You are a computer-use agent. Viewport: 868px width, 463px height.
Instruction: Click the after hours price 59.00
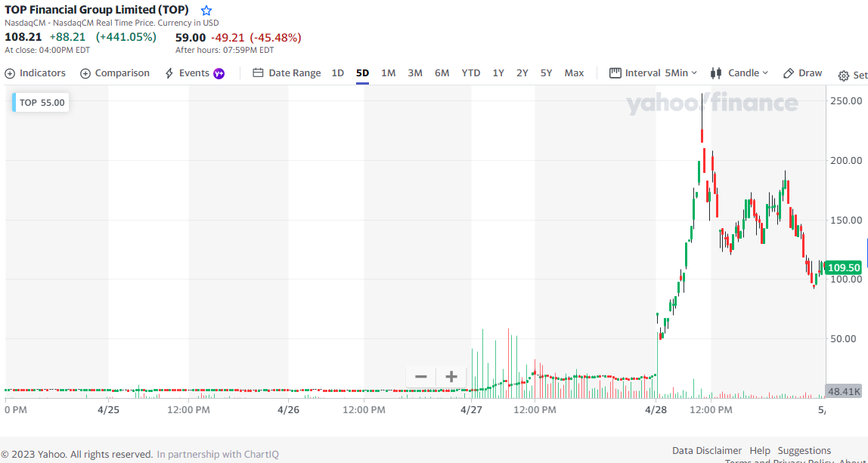click(x=191, y=37)
